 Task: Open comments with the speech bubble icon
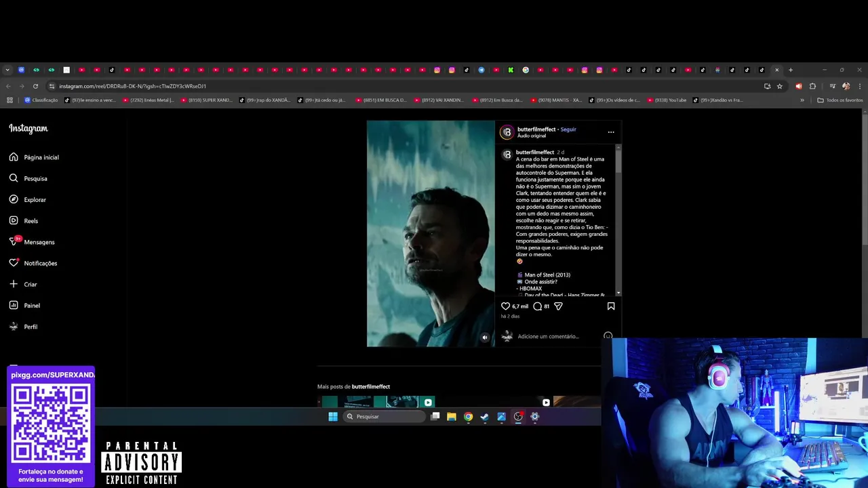pos(538,306)
